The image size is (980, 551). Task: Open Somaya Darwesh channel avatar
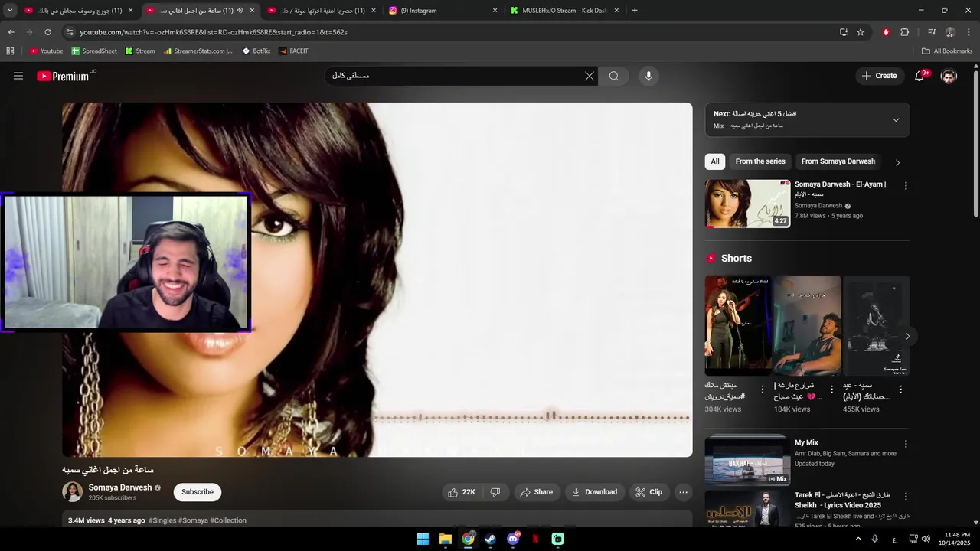point(73,492)
